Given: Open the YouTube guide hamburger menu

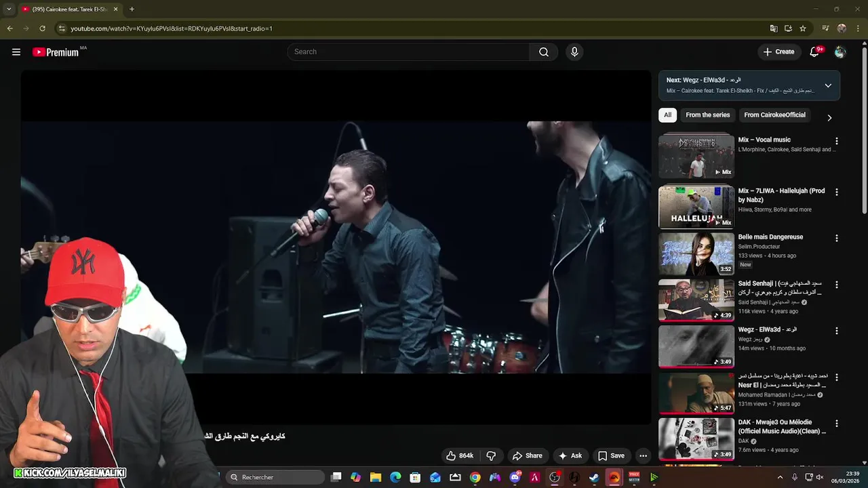Looking at the screenshot, I should [16, 52].
